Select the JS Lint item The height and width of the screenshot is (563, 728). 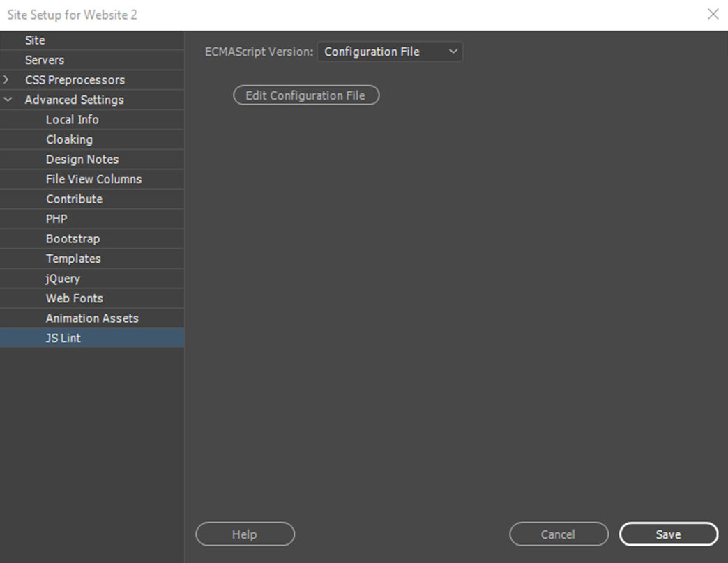(x=92, y=338)
